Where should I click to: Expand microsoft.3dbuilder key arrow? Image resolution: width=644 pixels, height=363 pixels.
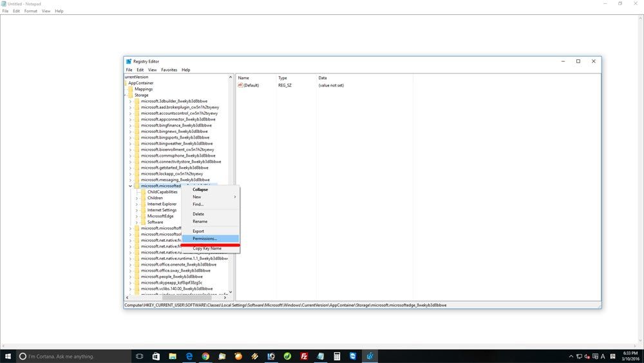click(131, 101)
